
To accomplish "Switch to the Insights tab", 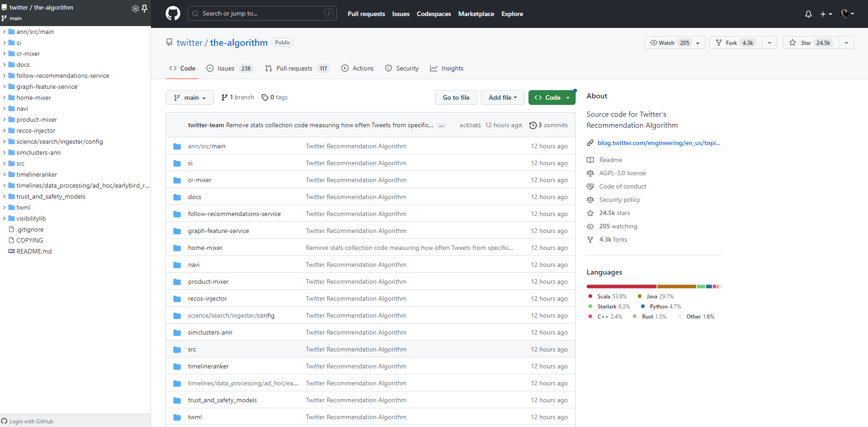I will click(447, 68).
